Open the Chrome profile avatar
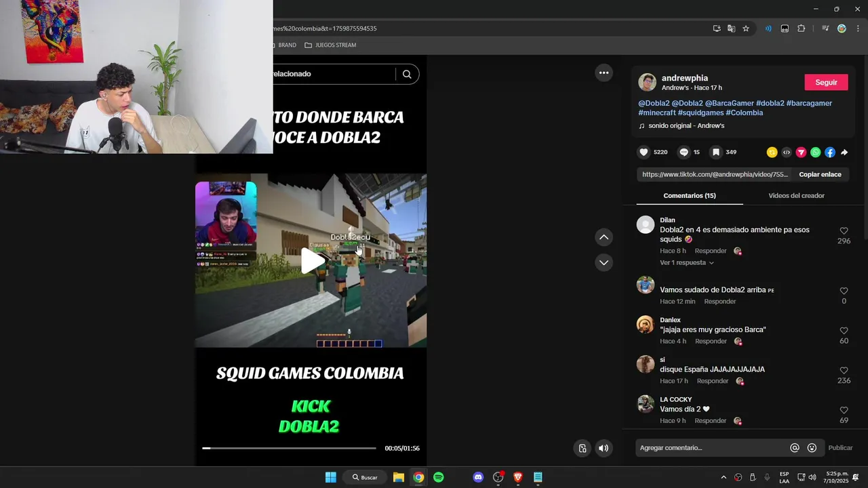This screenshot has height=488, width=868. pos(842,28)
